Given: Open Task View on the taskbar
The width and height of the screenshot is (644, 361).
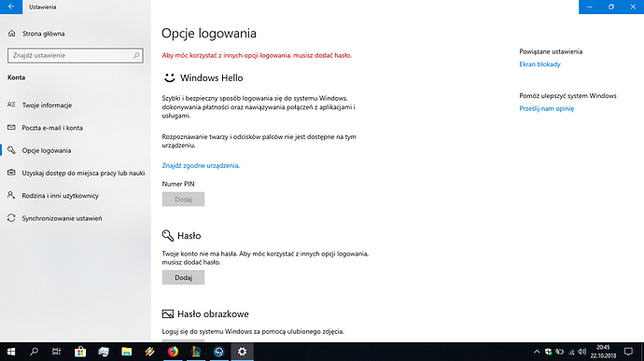Looking at the screenshot, I should tap(56, 352).
